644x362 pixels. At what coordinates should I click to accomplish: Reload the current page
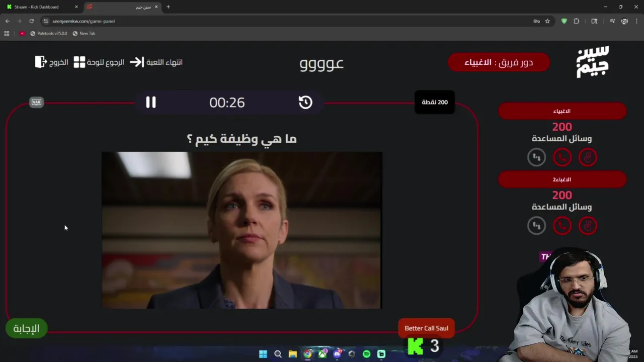31,21
